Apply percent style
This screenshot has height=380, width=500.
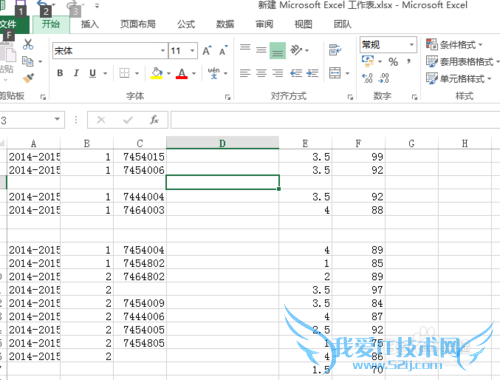[393, 62]
